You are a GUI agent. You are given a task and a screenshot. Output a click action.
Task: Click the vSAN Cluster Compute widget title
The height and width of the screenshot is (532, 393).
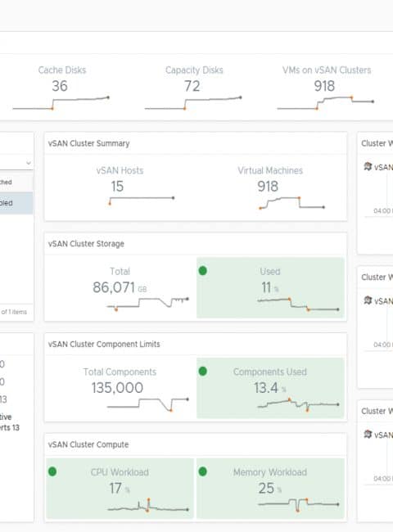click(88, 444)
